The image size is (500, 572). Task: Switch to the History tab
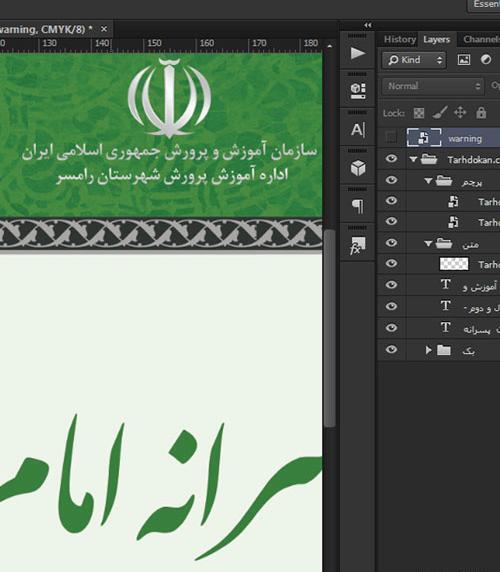click(400, 39)
